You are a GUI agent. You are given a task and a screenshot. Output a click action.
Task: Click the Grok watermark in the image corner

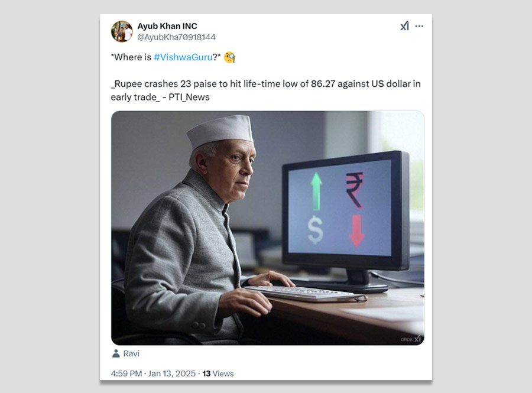click(x=411, y=339)
